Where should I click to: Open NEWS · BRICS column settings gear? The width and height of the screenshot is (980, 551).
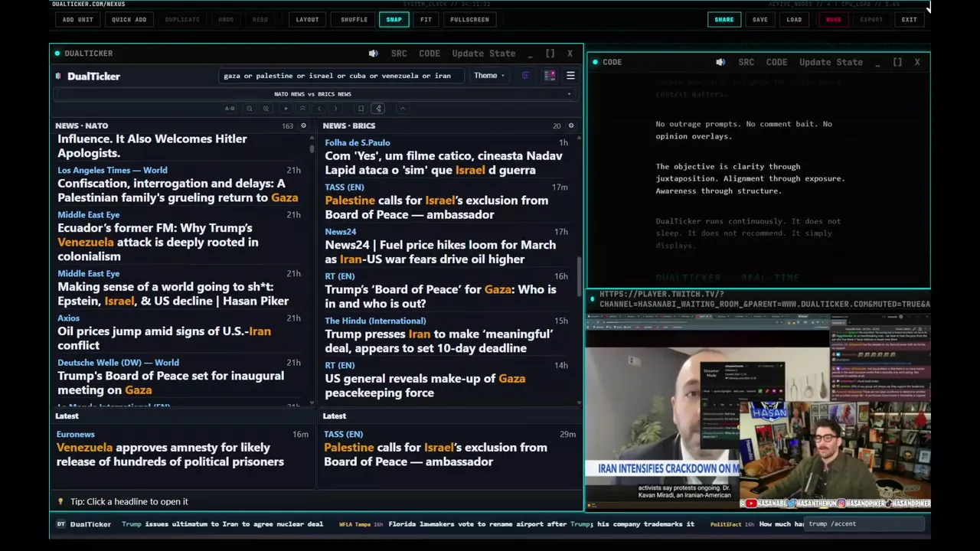point(570,126)
